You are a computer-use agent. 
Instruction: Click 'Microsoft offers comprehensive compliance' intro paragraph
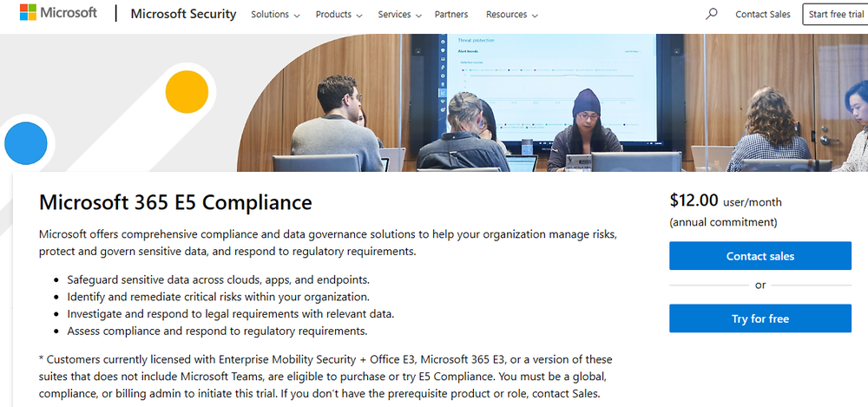[328, 242]
